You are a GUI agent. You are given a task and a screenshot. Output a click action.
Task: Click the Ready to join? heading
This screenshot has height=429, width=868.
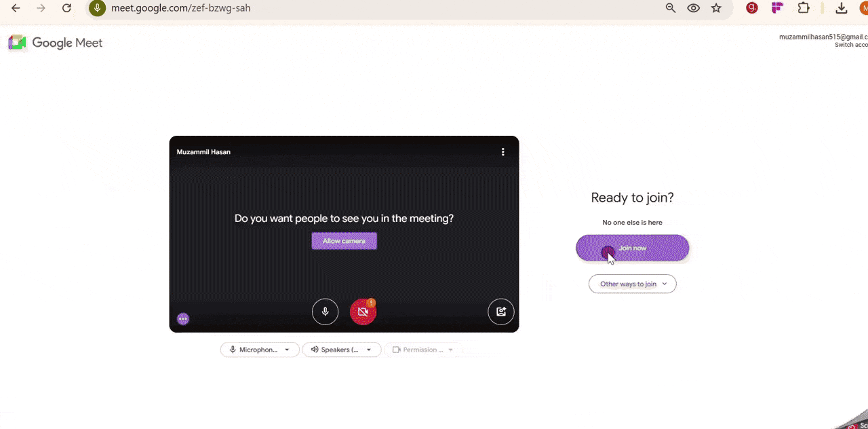point(632,198)
